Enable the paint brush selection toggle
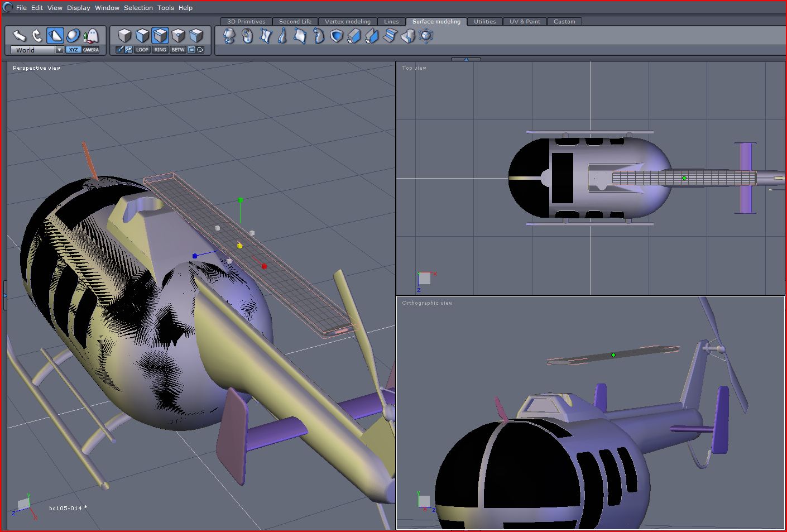 click(x=119, y=50)
